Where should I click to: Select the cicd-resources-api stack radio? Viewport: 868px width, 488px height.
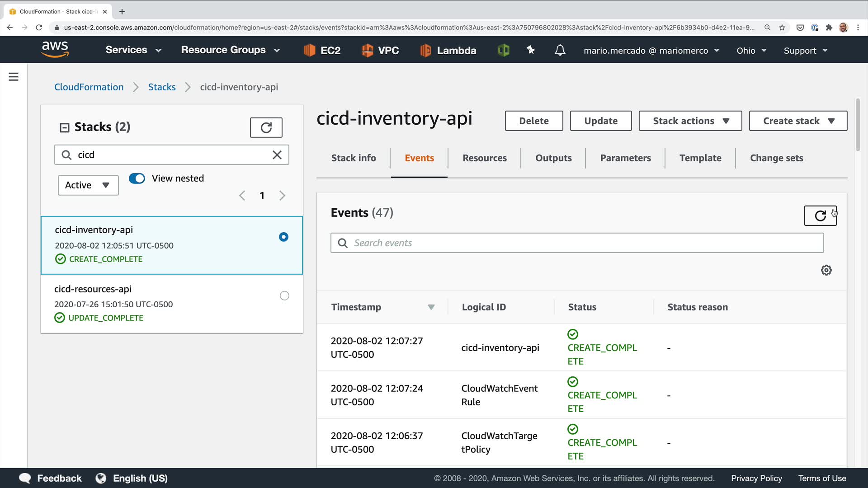284,296
